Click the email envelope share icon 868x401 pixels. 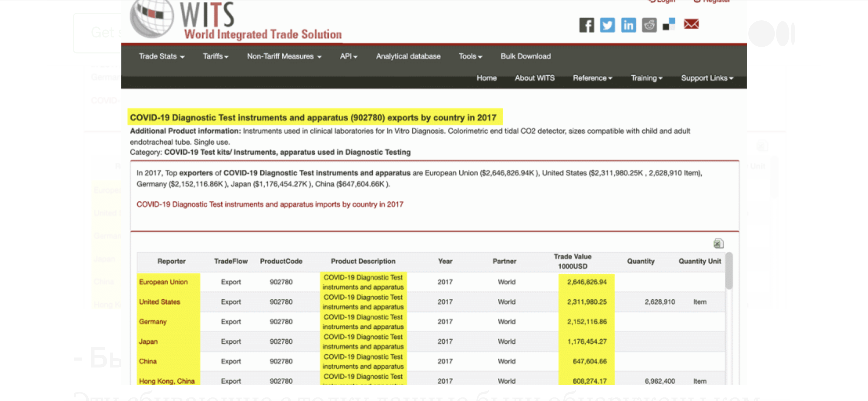click(691, 24)
